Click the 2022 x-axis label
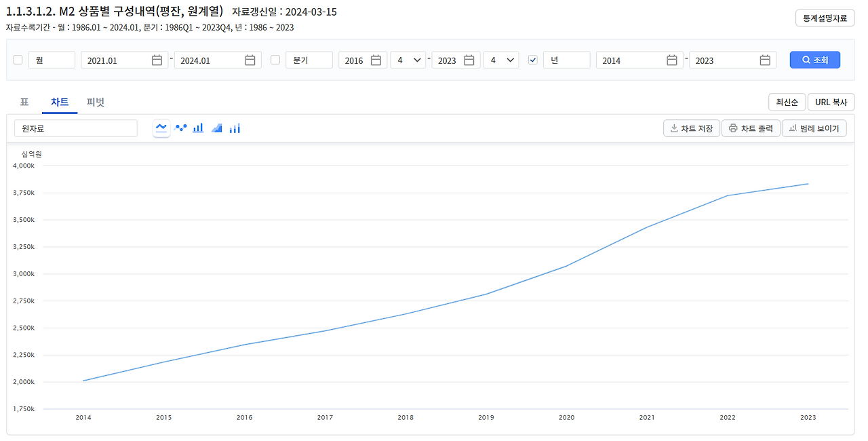The image size is (868, 441). click(x=728, y=418)
